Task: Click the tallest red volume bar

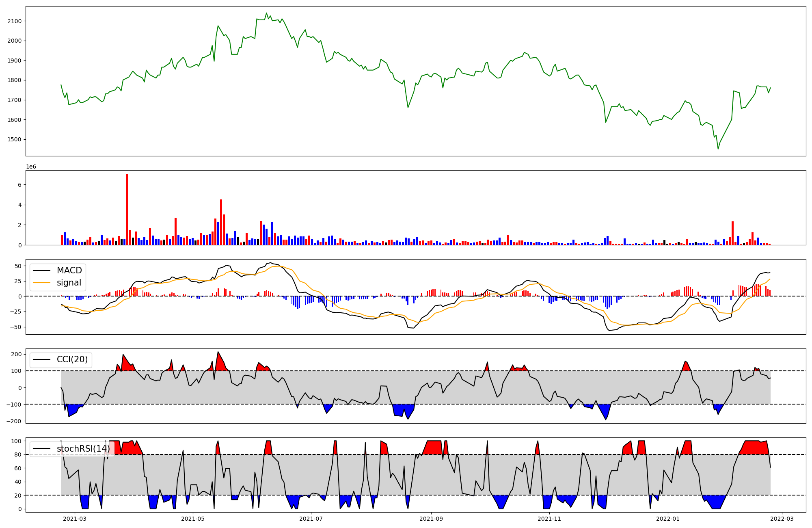Action: (x=127, y=209)
